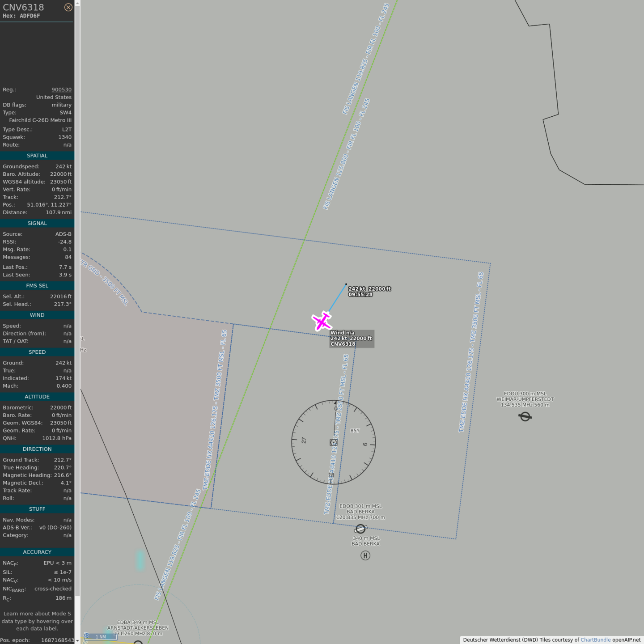The height and width of the screenshot is (644, 644).
Task: Click the Squawk 1340 value
Action: [x=65, y=137]
